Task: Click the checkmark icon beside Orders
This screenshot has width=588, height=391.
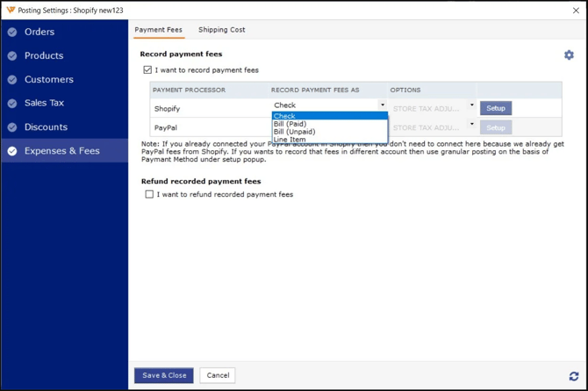Action: (x=12, y=32)
